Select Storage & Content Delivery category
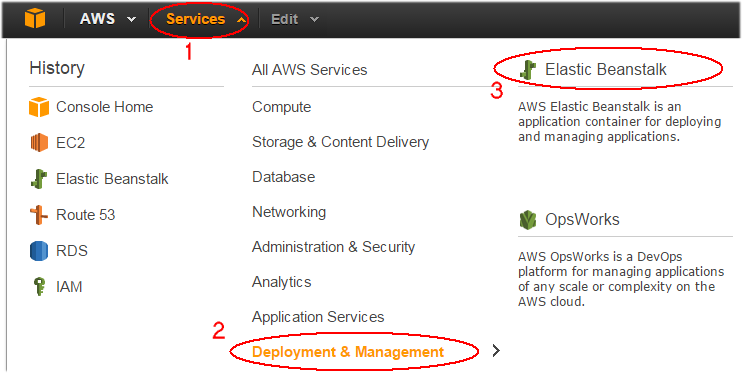 click(x=340, y=142)
